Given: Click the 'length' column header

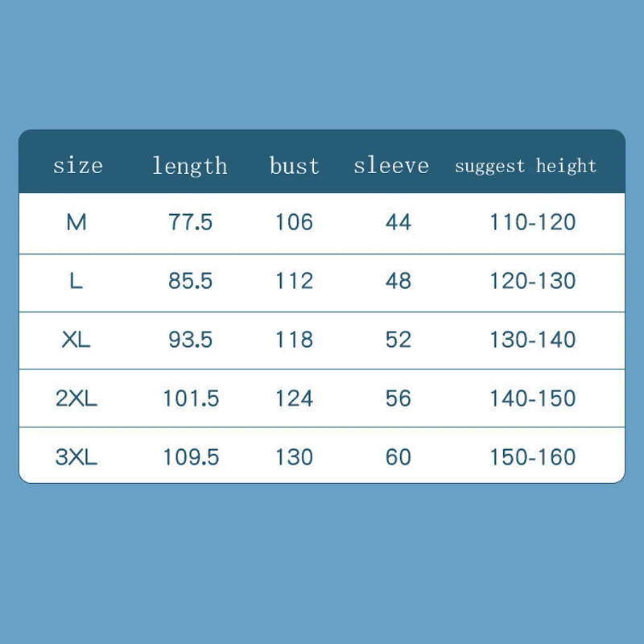Looking at the screenshot, I should coord(190,166).
